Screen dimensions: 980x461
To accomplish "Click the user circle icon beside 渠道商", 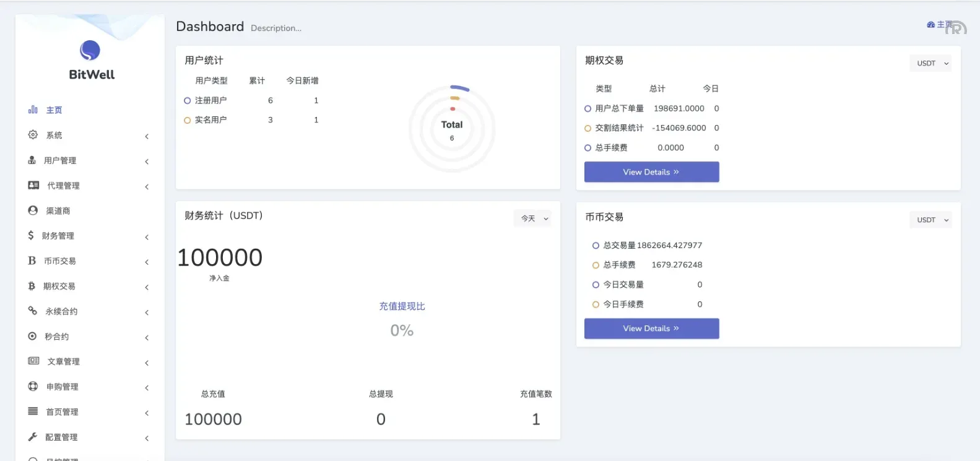I will [33, 210].
